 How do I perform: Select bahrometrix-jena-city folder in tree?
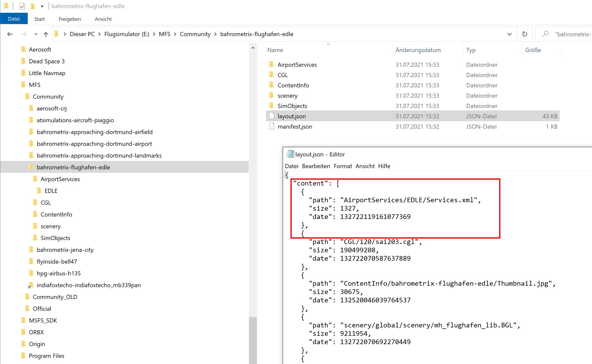click(x=65, y=250)
